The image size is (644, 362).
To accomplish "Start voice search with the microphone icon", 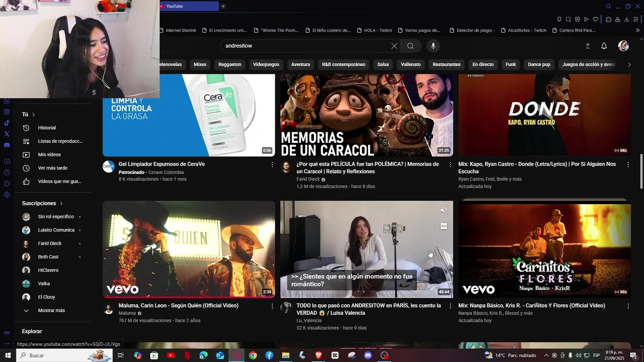I will [x=433, y=46].
